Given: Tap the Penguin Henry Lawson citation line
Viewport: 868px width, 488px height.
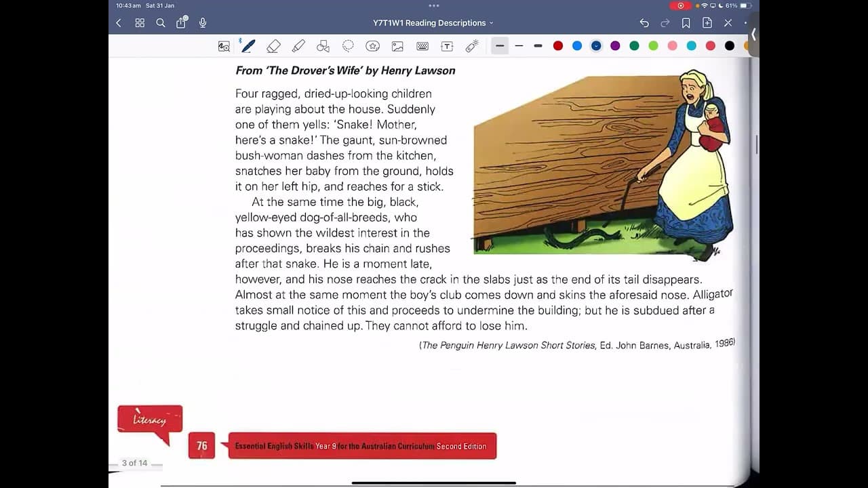Looking at the screenshot, I should [577, 344].
